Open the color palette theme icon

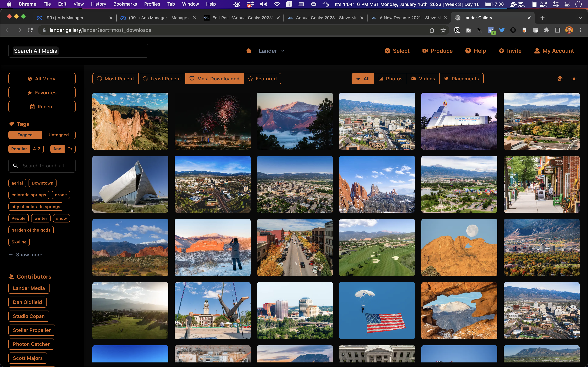click(x=560, y=79)
